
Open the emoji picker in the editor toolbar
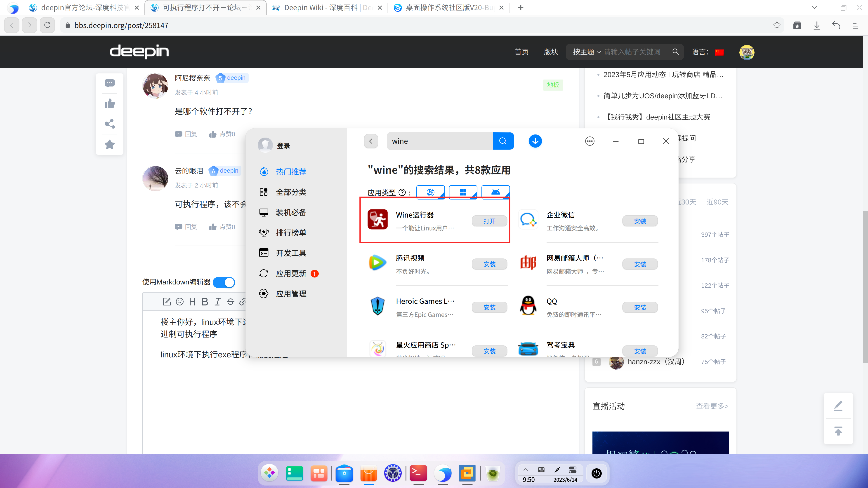[180, 301]
